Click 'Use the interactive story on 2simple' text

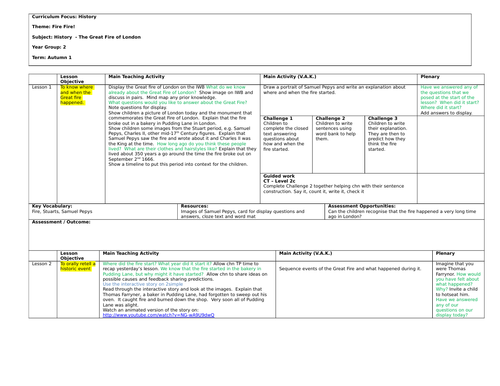coord(143,284)
